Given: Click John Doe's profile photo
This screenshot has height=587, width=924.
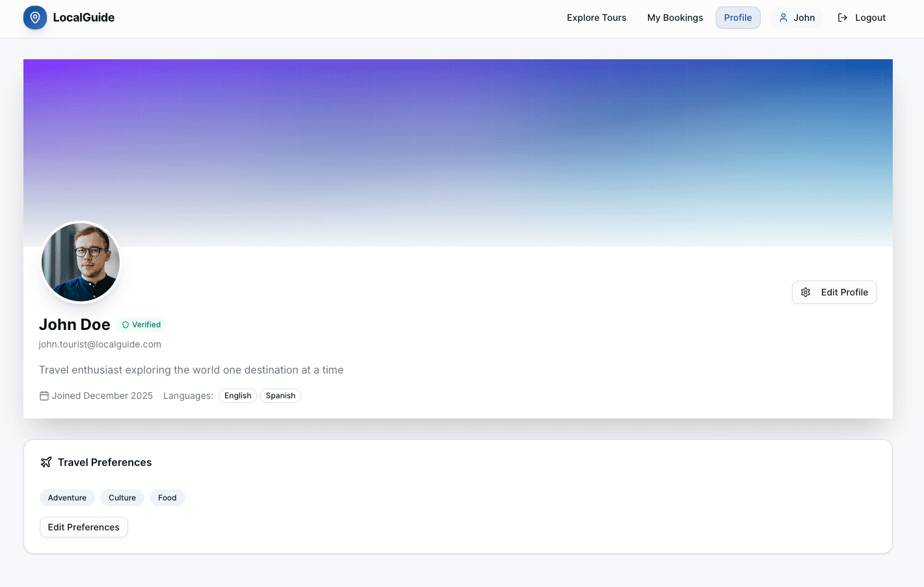Looking at the screenshot, I should pos(81,262).
